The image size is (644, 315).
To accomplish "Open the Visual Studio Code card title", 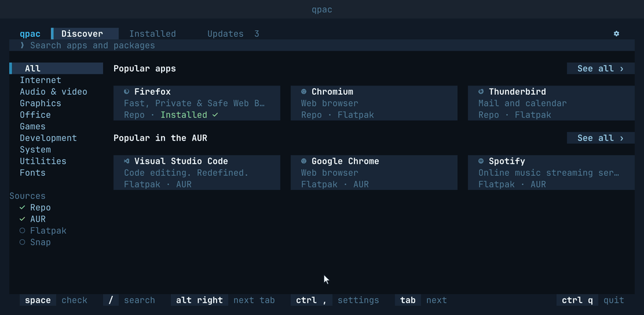I will [181, 161].
